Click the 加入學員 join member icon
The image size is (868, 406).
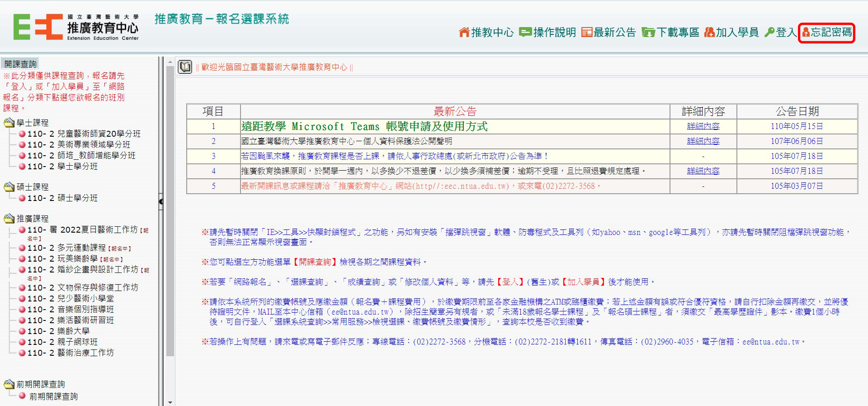point(709,32)
